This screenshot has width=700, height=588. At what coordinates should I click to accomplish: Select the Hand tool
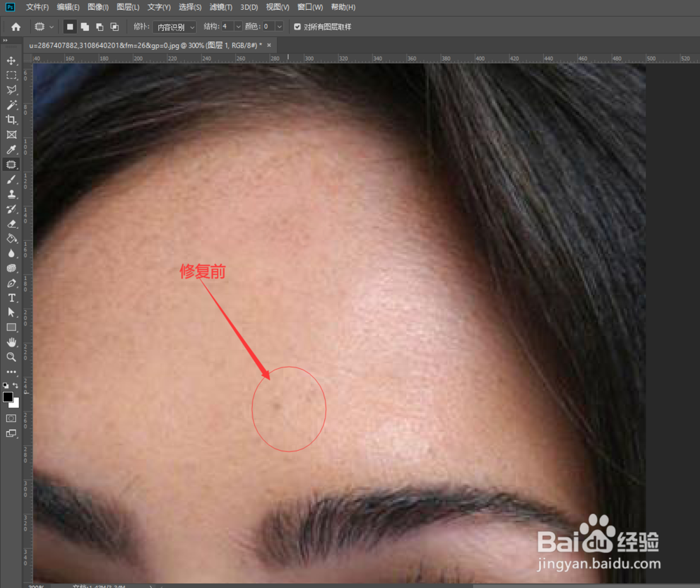pos(11,342)
